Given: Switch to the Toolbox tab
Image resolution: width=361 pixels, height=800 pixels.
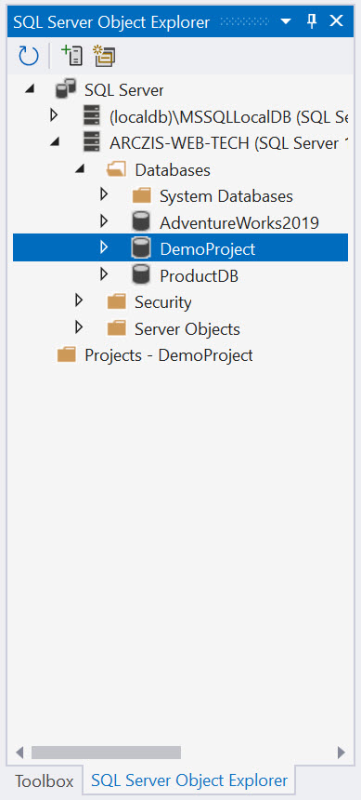Looking at the screenshot, I should [x=44, y=781].
